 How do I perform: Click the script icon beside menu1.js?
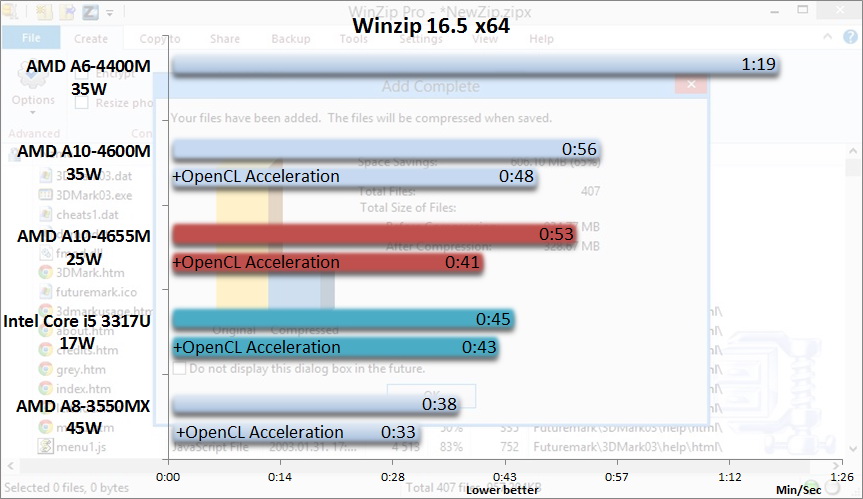pyautogui.click(x=45, y=446)
